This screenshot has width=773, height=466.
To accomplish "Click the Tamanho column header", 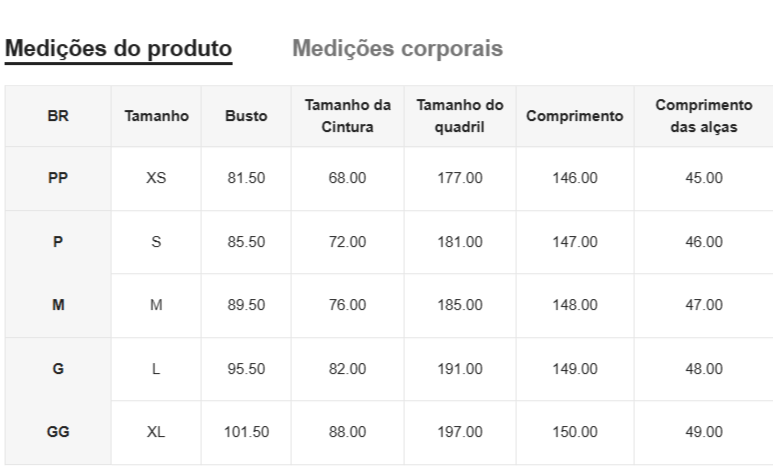I will coord(156,116).
